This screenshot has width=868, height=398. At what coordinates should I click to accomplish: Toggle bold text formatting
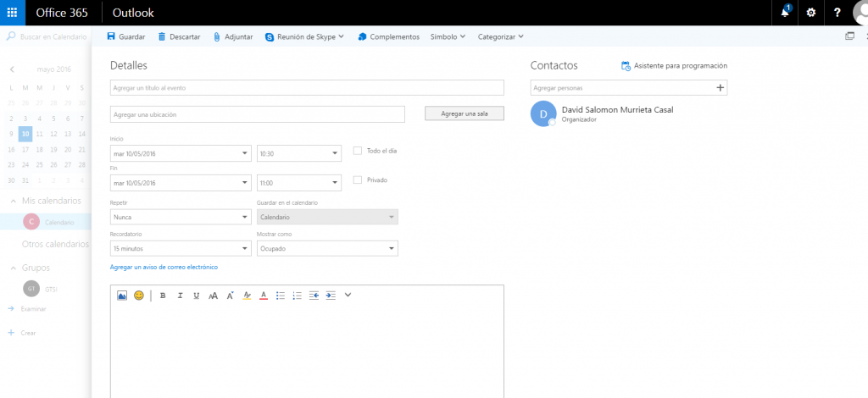163,296
